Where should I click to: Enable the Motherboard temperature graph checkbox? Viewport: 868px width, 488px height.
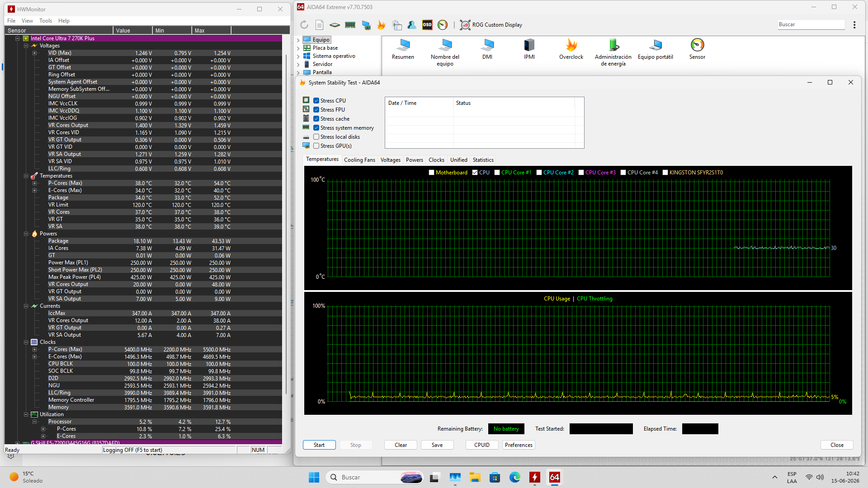pos(431,173)
